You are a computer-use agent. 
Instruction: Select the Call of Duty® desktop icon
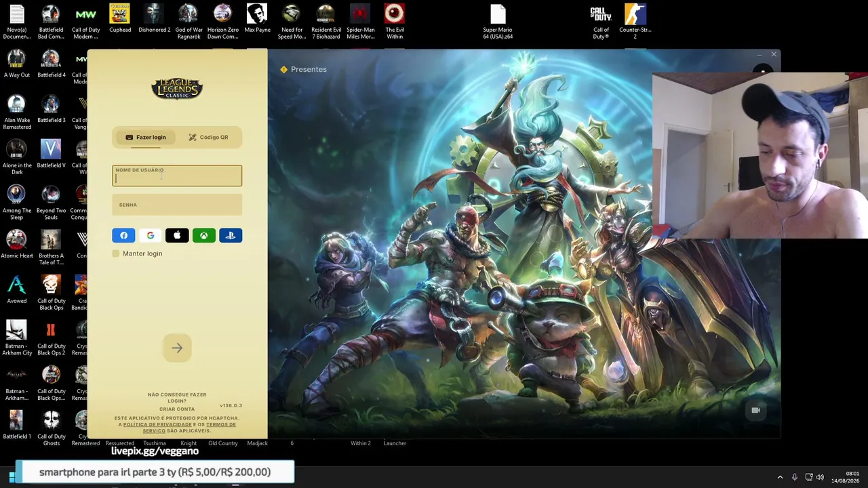click(x=601, y=22)
